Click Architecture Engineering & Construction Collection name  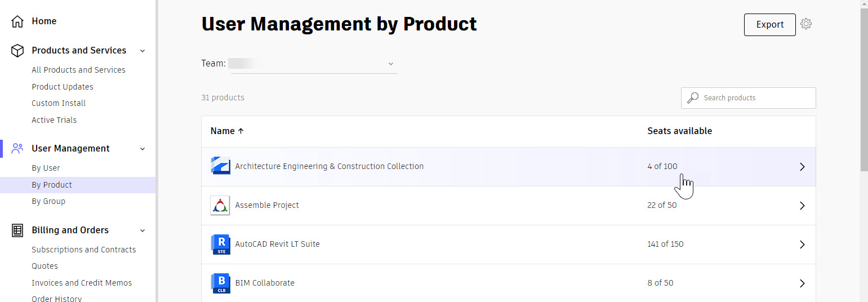tap(330, 166)
